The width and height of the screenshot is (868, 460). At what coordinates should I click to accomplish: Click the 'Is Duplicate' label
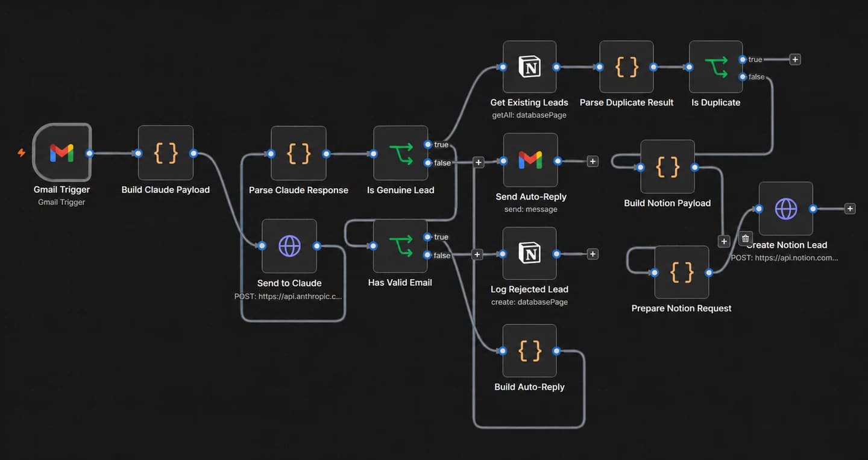tap(716, 102)
